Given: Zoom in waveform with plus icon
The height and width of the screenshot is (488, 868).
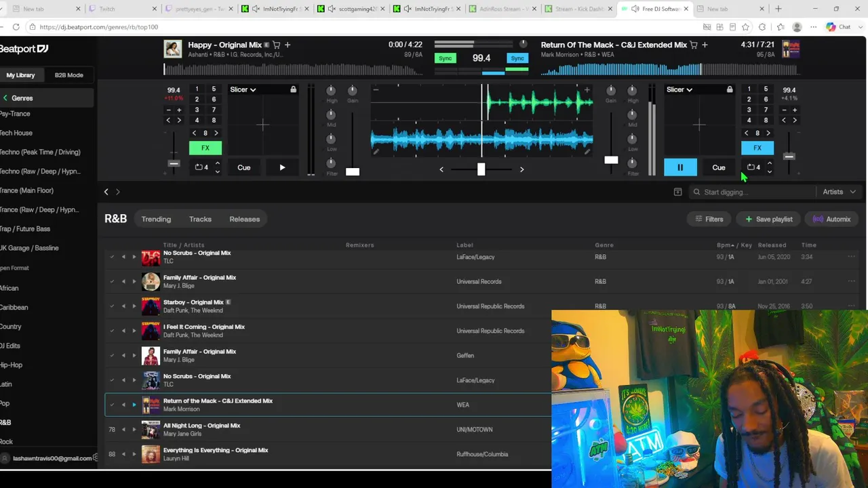Looking at the screenshot, I should coord(587,89).
